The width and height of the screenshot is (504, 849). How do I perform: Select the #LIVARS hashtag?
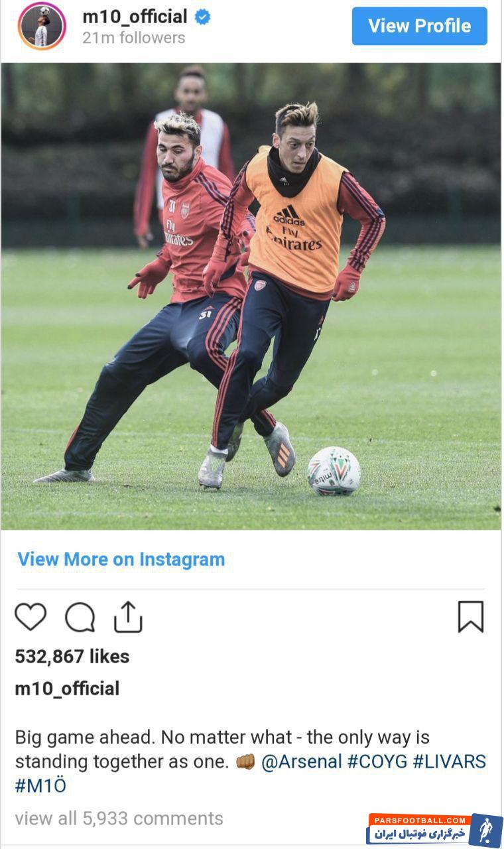click(x=450, y=761)
